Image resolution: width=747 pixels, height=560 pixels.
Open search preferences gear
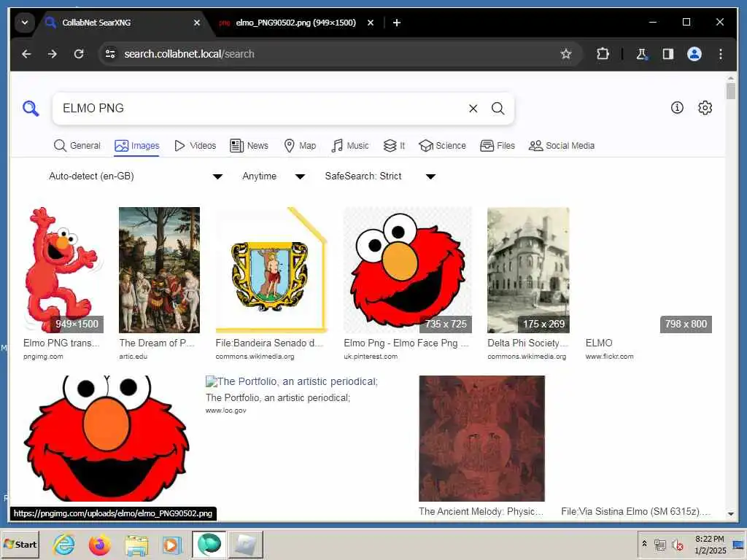(705, 108)
